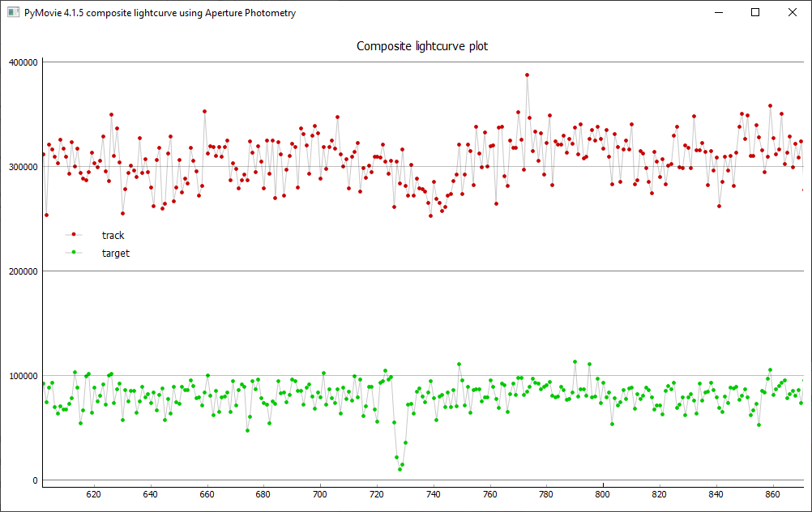The image size is (812, 512).
Task: Click the 620 x-axis tick label
Action: (93, 493)
